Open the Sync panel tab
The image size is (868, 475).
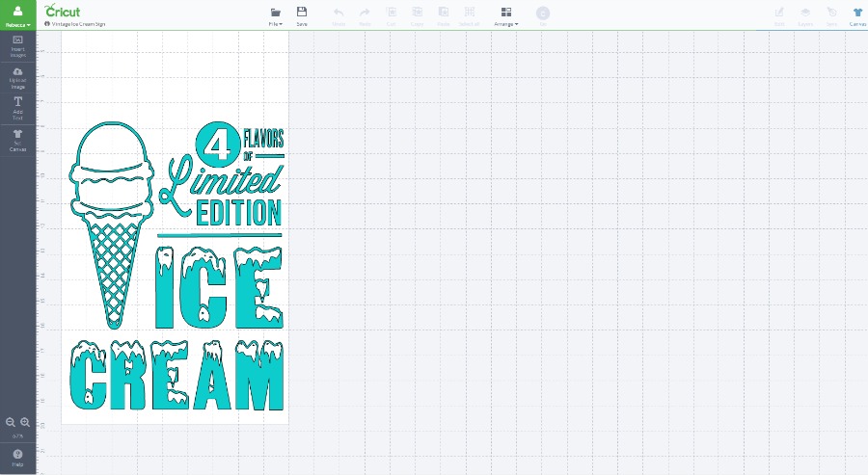coord(831,16)
